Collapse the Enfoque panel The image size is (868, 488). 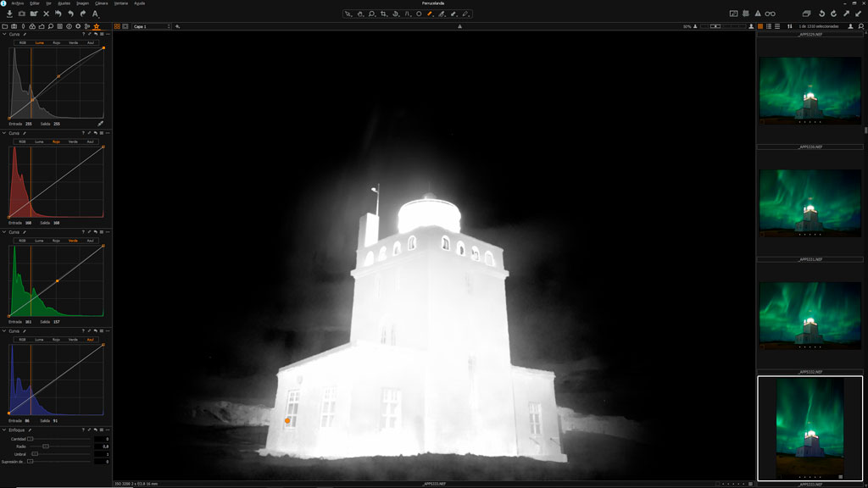(x=3, y=430)
